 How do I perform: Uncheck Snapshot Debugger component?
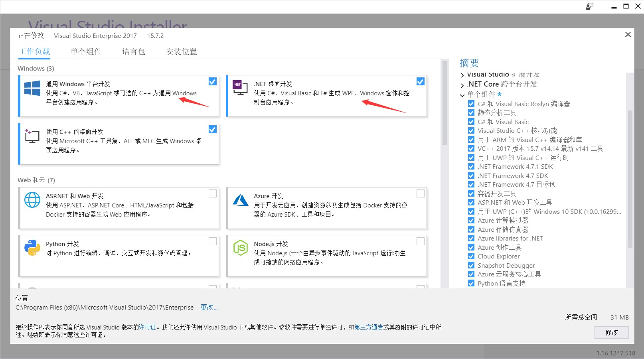click(471, 265)
